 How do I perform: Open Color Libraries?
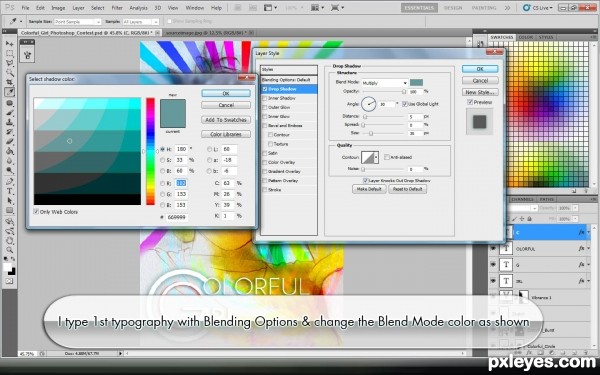point(226,134)
